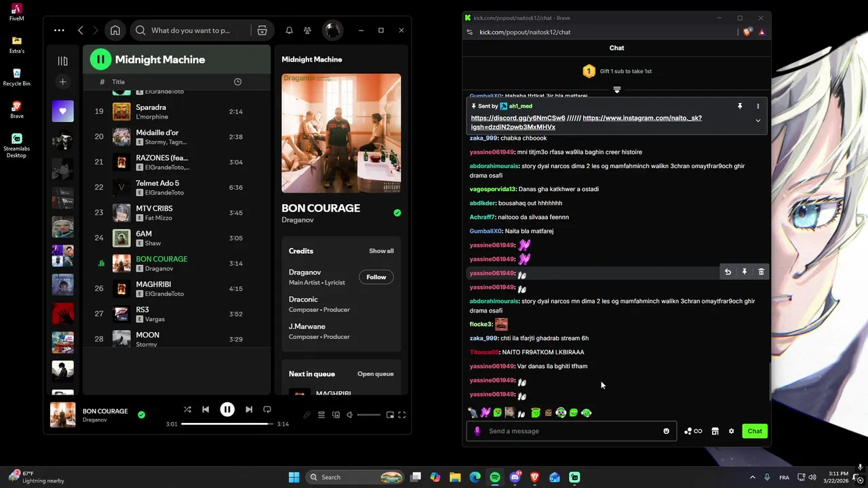868x488 pixels.
Task: Pause the song in bottom player bar
Action: 227,409
